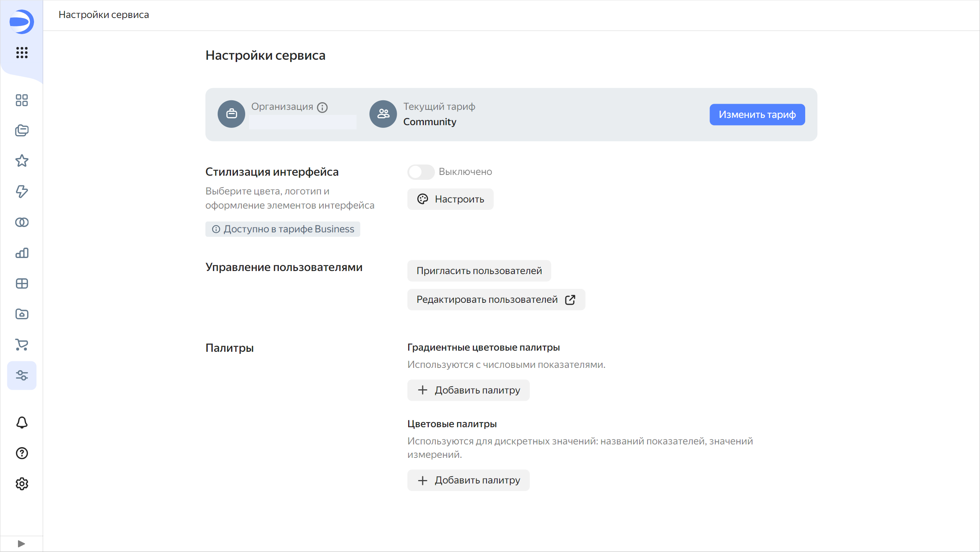Toggle interface styling switch on

point(421,172)
